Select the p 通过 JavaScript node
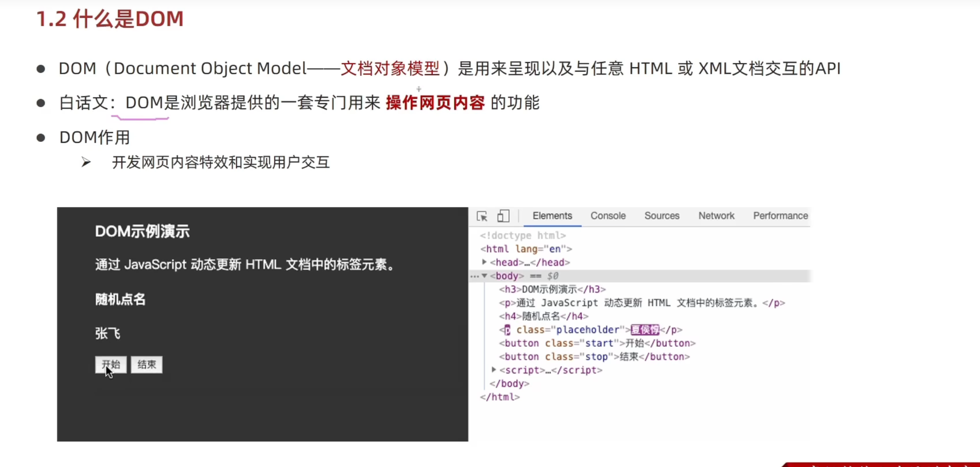 tap(642, 303)
